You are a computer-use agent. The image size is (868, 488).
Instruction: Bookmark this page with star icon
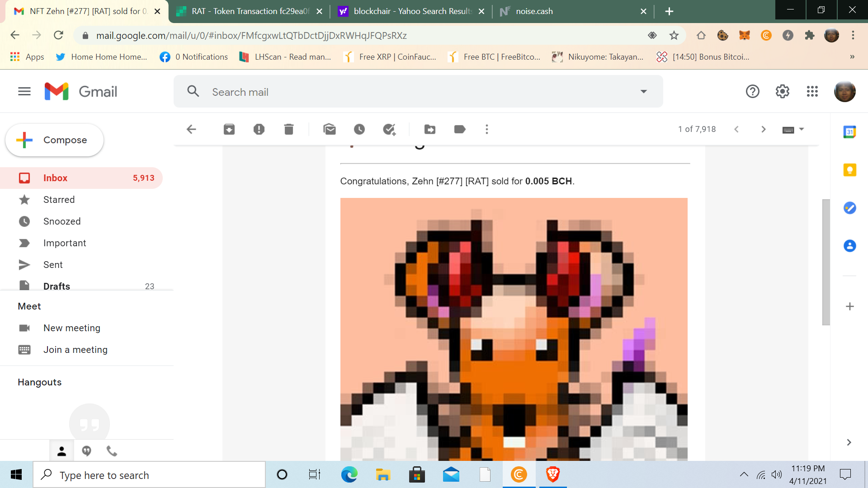coord(674,35)
